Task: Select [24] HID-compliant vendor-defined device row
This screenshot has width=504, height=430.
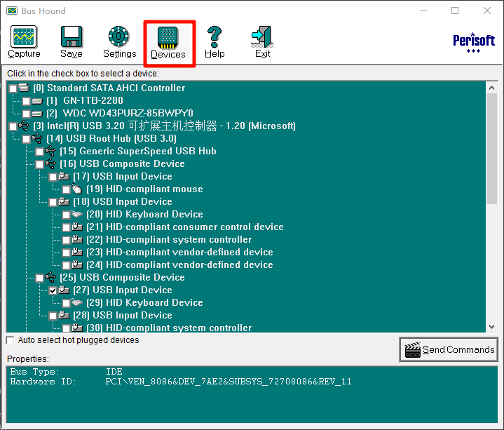Action: (x=179, y=264)
